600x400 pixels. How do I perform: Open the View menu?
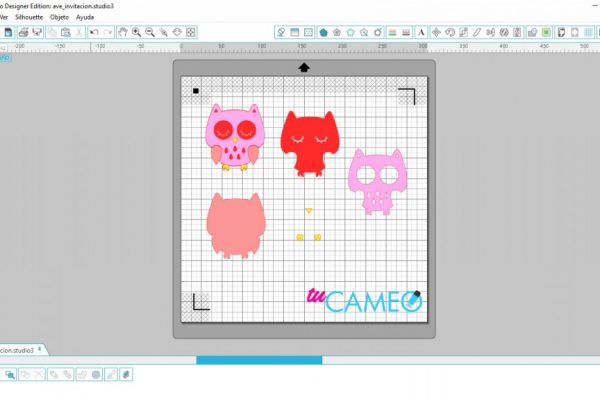3,17
